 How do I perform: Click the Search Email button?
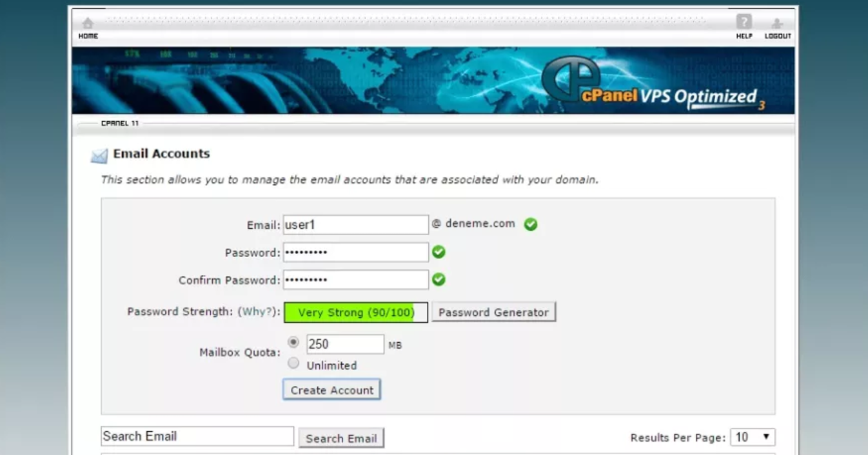[341, 438]
